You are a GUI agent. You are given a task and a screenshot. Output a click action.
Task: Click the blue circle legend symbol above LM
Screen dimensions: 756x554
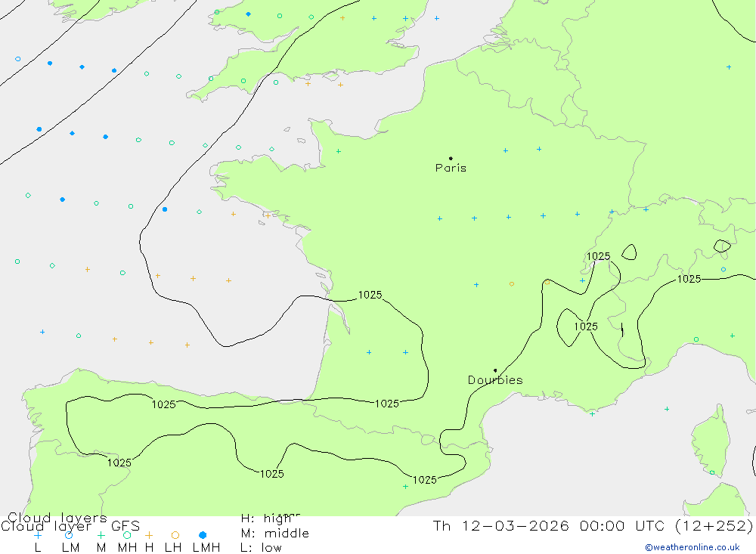pyautogui.click(x=69, y=534)
